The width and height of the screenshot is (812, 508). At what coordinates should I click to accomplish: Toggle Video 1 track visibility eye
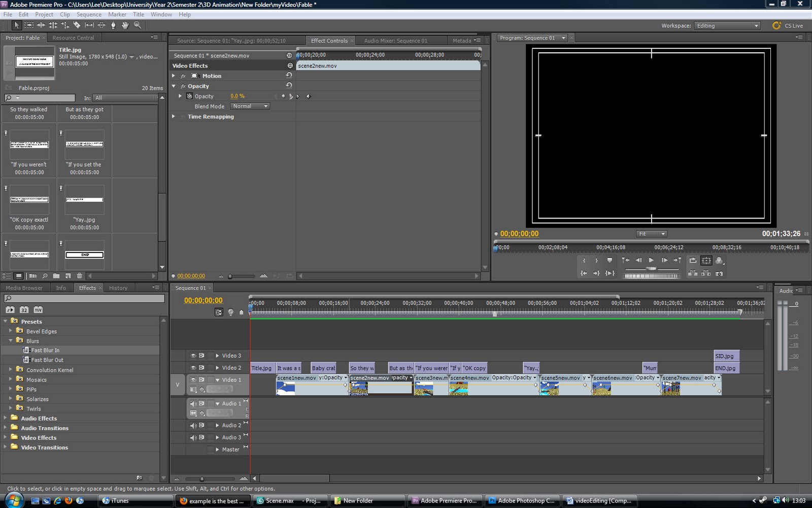pos(193,380)
